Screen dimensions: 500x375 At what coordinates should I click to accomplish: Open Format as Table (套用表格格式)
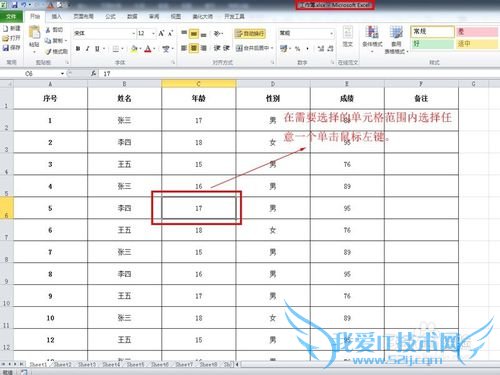tap(396, 39)
